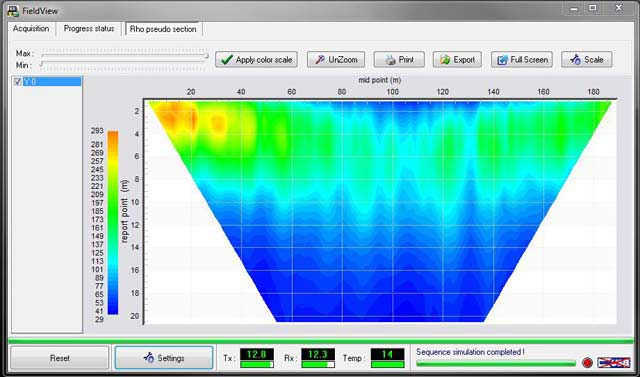Click the Full Screen monitor icon
This screenshot has width=640, height=377.
click(502, 60)
